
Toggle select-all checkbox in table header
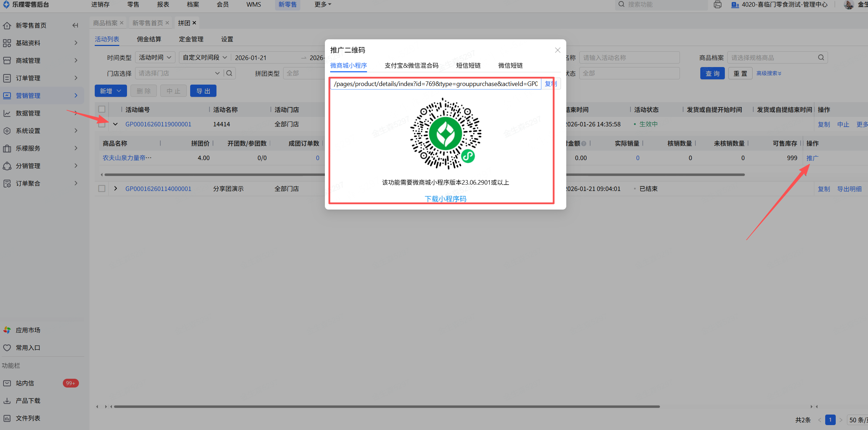click(x=102, y=109)
